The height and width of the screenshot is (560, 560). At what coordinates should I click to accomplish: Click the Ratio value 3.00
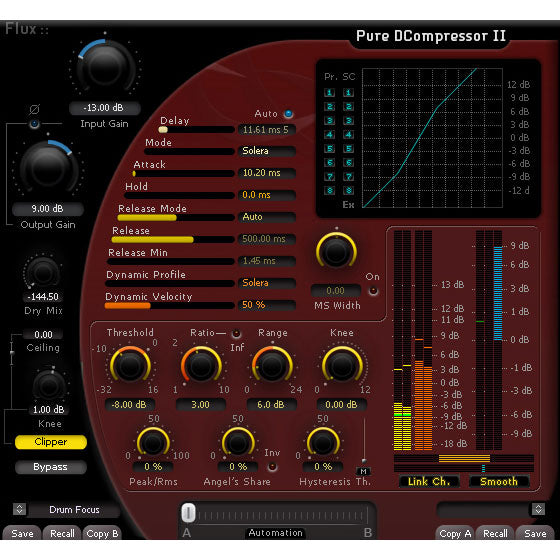coord(201,405)
